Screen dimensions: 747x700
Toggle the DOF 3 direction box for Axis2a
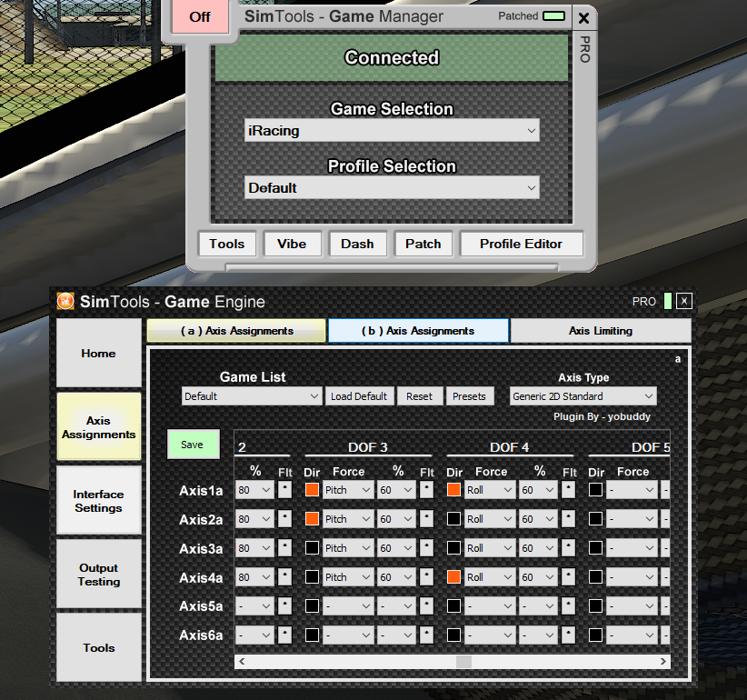[312, 519]
